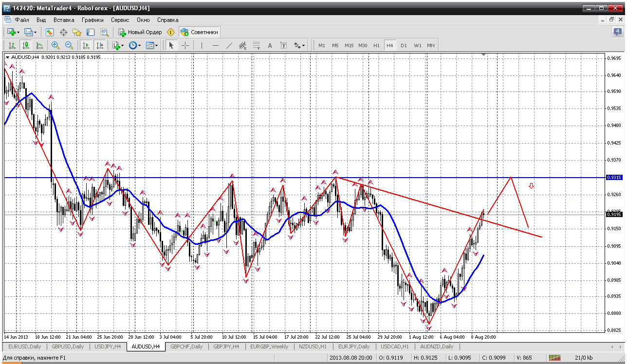The image size is (627, 364).
Task: Toggle candlestick chart mode
Action: [26, 45]
